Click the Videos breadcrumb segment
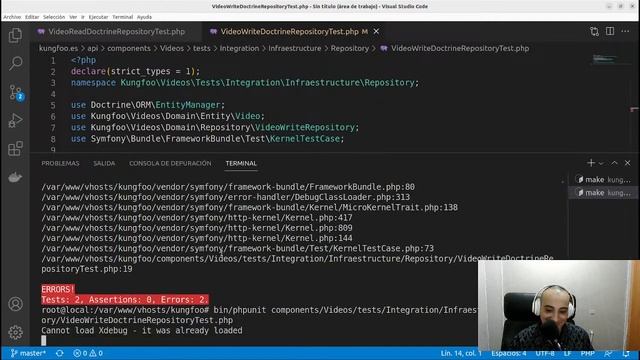Screen dimensions: 640x360 click(172, 48)
